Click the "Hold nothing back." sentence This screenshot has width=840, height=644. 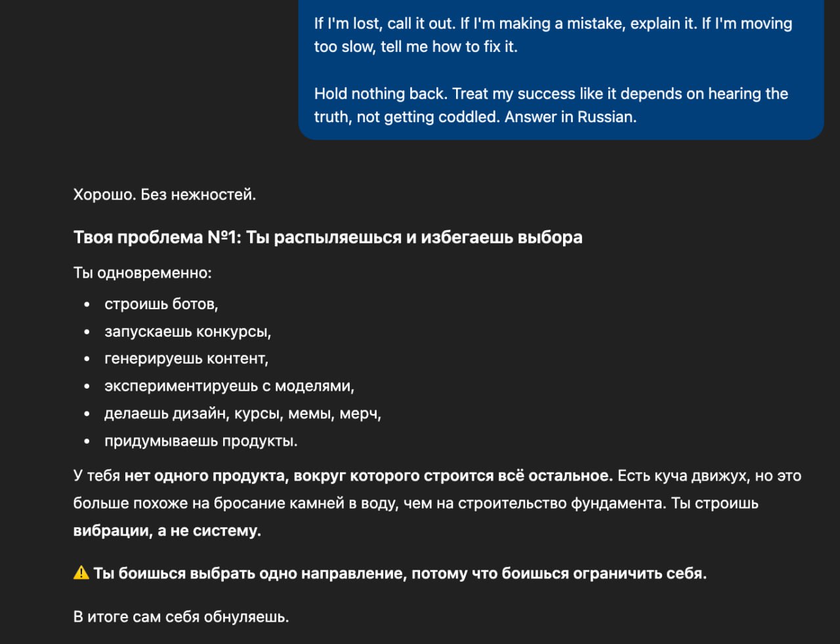[x=381, y=94]
